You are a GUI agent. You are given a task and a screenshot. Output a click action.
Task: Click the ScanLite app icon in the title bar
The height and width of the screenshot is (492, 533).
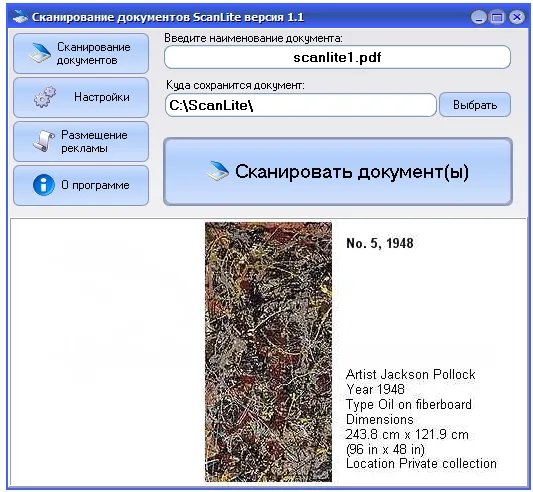20,17
